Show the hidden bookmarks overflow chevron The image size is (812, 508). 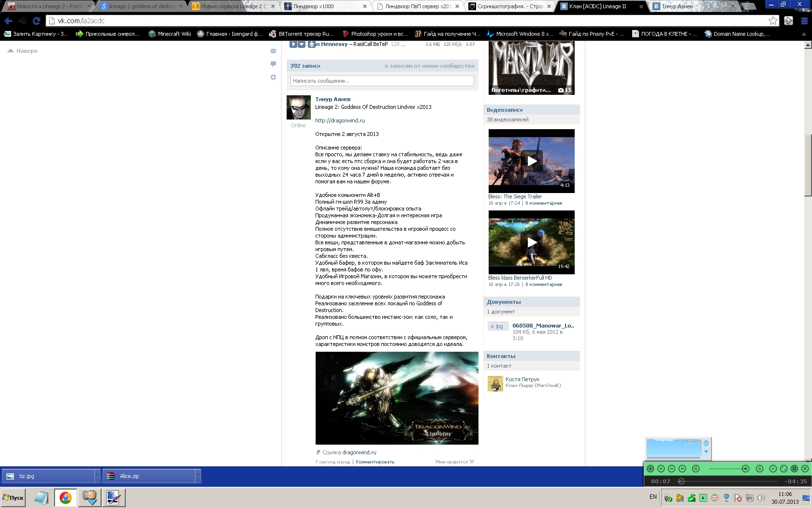(x=804, y=34)
